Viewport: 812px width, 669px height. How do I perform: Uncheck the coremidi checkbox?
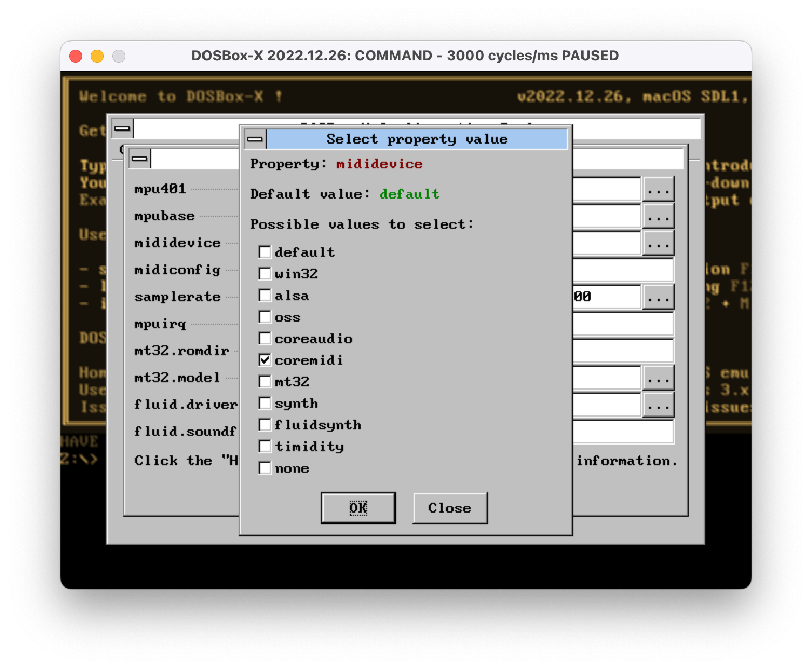[x=265, y=360]
